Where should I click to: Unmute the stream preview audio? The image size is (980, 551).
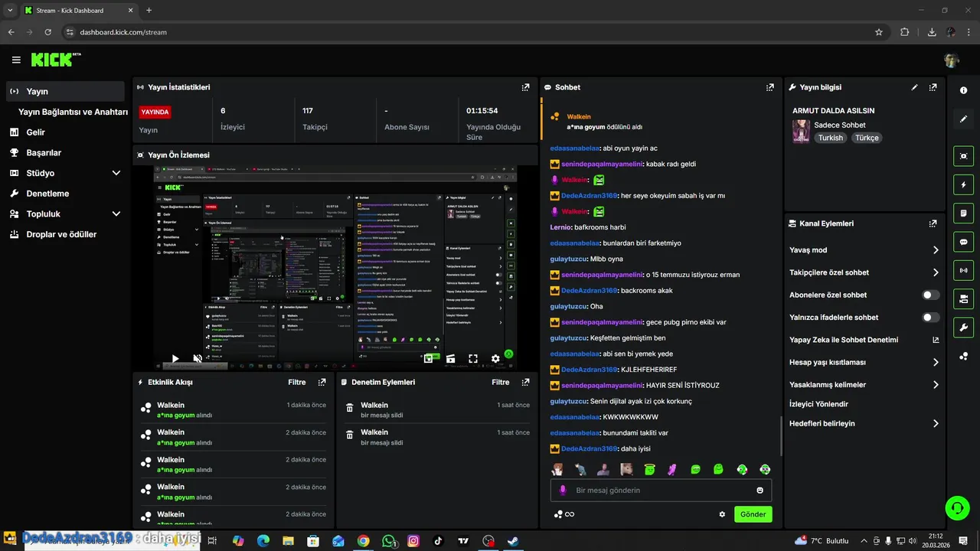(x=198, y=358)
